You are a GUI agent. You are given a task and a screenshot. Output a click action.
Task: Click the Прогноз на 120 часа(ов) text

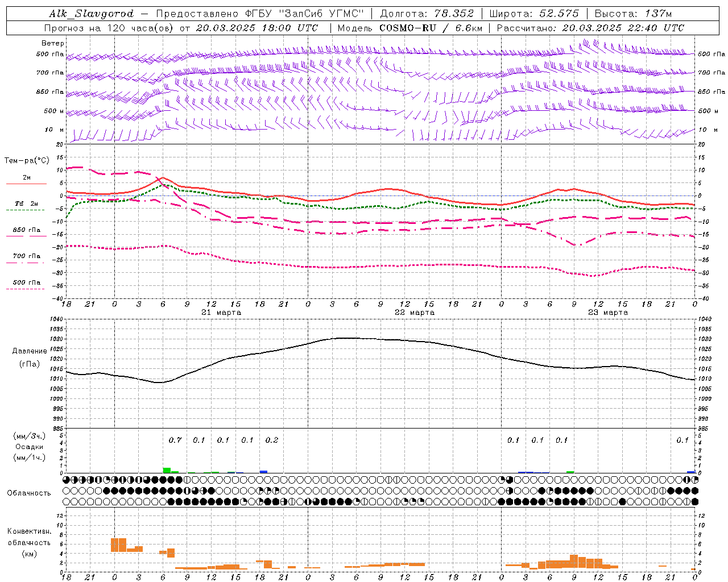(x=109, y=28)
